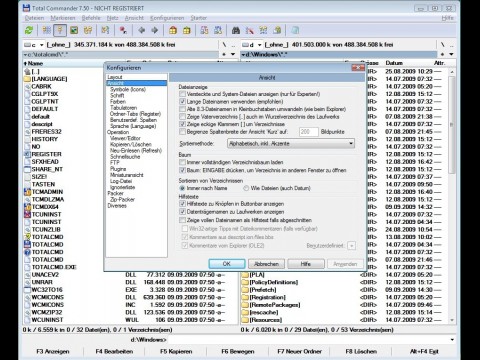480x360 pixels.
Task: Open command line history dropdown arrow
Action: point(452,340)
